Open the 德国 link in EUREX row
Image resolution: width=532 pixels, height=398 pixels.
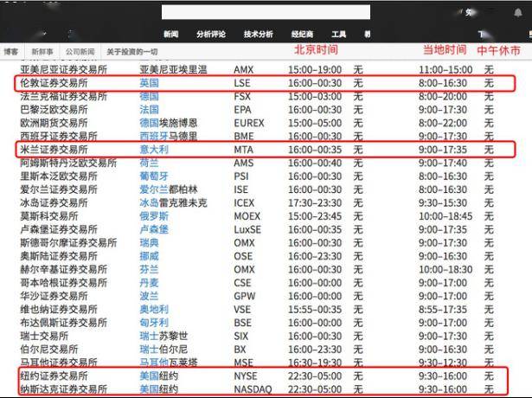tap(150, 123)
